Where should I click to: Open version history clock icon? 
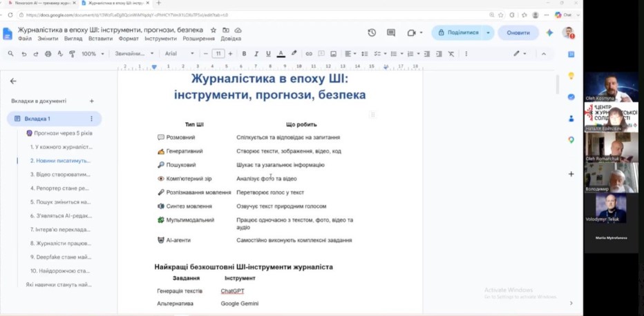click(x=372, y=33)
